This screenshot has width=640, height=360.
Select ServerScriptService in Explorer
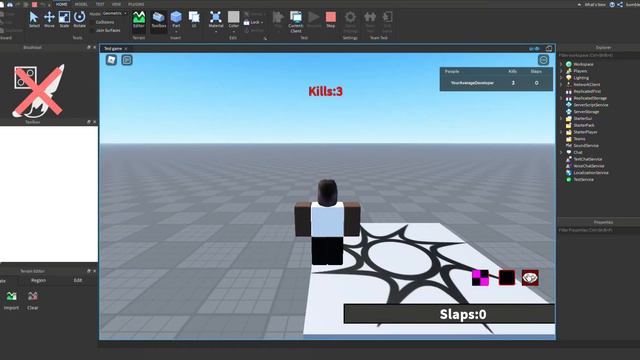[x=591, y=105]
